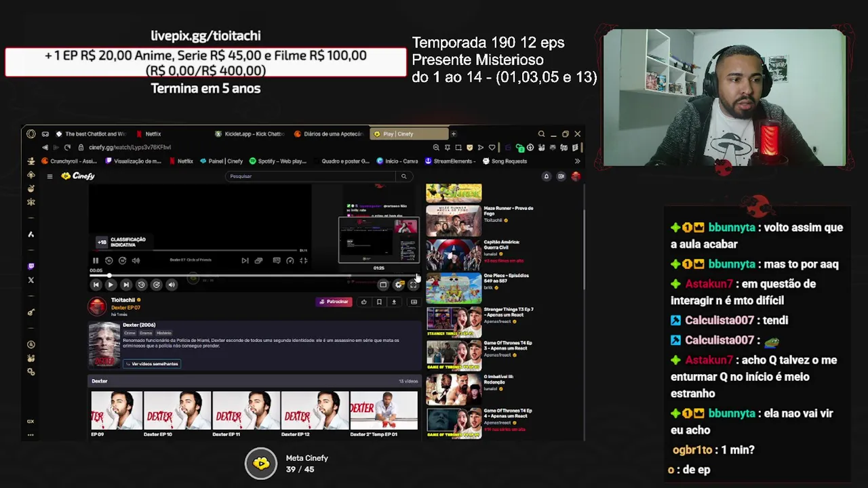Switch to The best ChatBot tab

coord(92,134)
